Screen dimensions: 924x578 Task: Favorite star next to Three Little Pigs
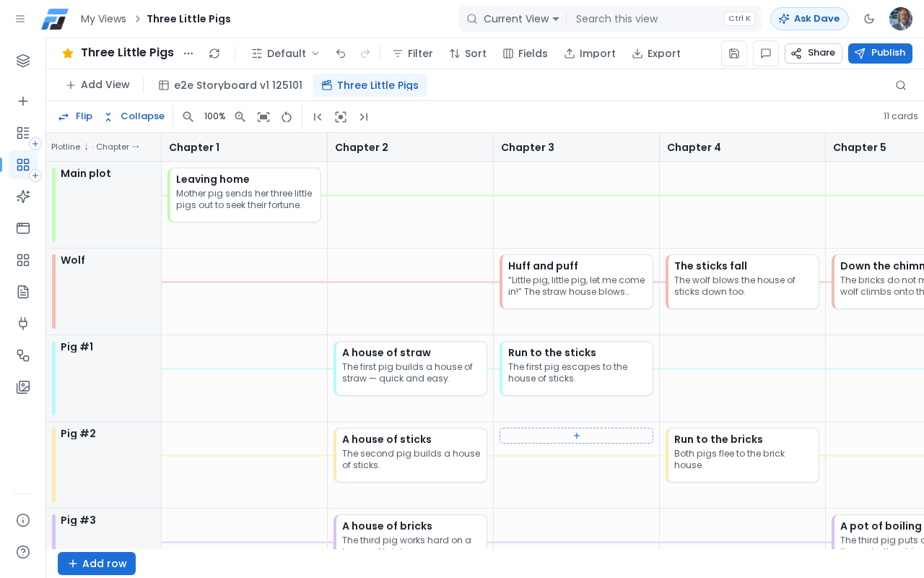pyautogui.click(x=68, y=53)
